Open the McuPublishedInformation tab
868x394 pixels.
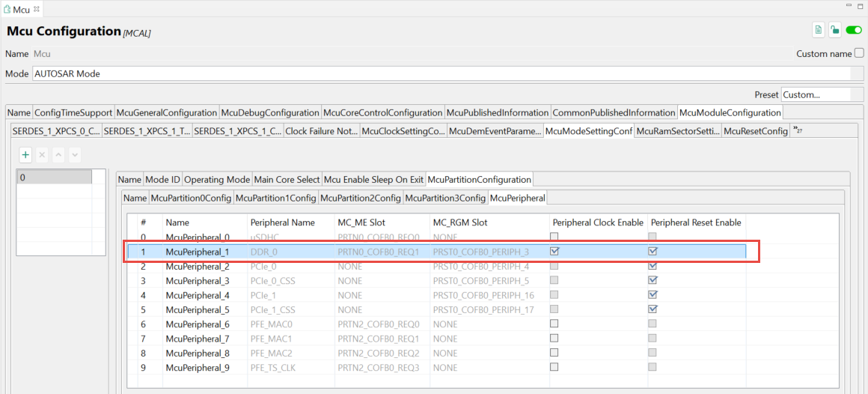tap(498, 112)
